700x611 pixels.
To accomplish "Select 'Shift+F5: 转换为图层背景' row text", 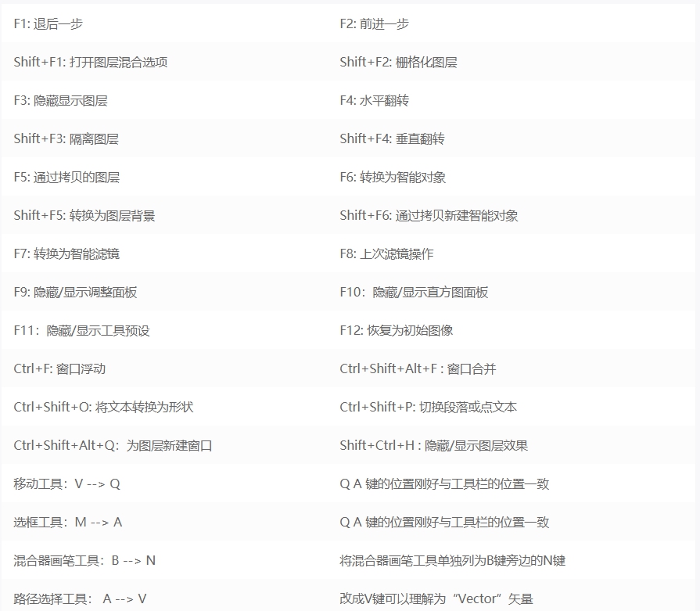I will tap(84, 216).
